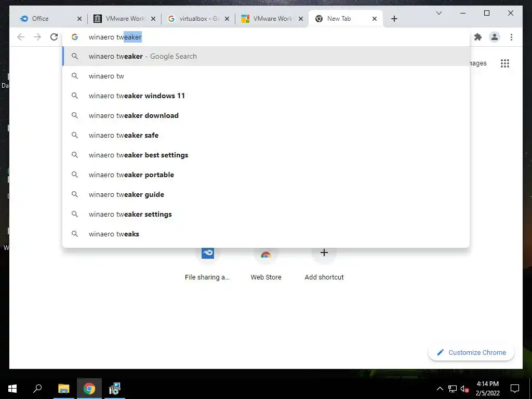Switch to virtualbox Google search tab
Screen dimensions: 532x399
coord(198,19)
